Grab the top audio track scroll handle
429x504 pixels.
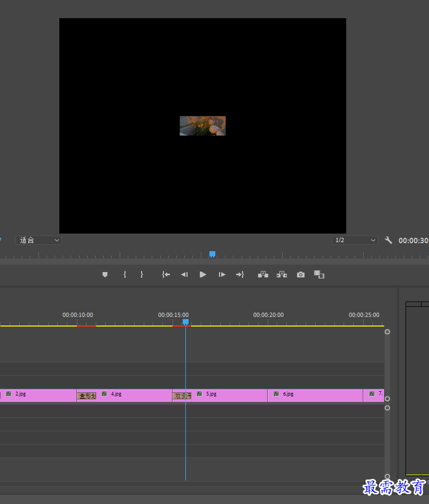pos(387,408)
